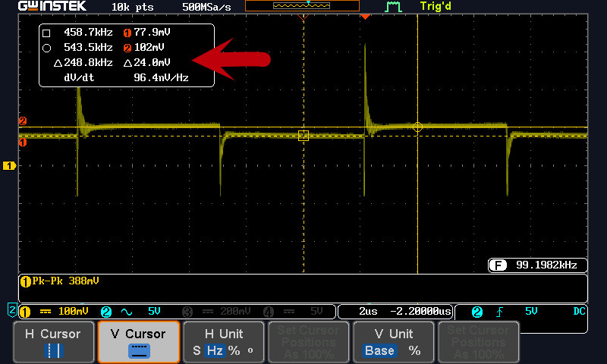This screenshot has width=607, height=364.
Task: Click the trigger level 5V value
Action: coord(531,311)
